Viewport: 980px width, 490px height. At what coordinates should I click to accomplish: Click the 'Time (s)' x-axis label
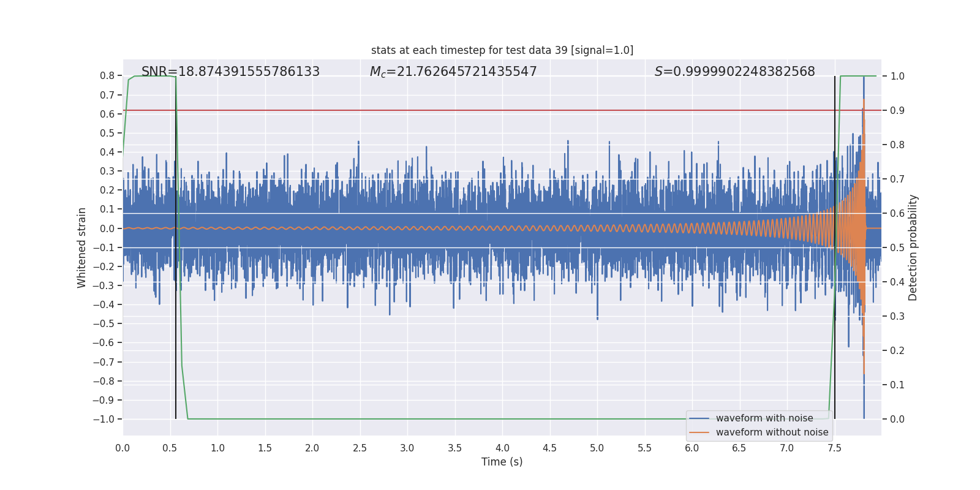[502, 462]
